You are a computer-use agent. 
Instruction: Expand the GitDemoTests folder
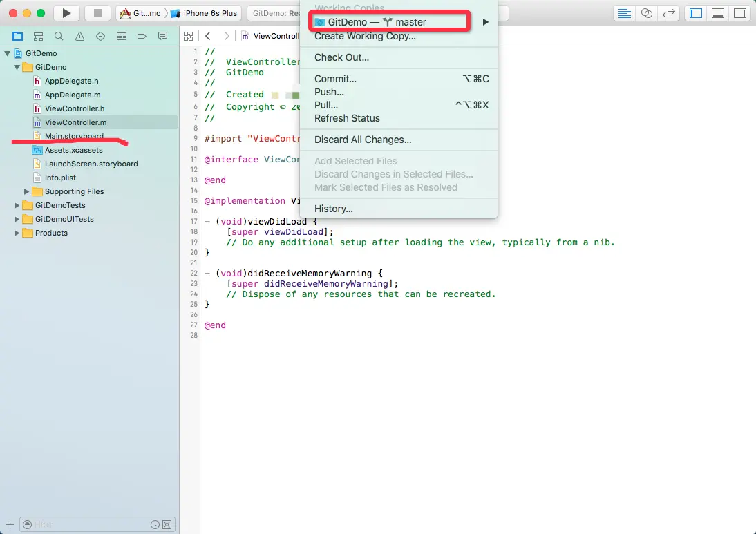[17, 206]
